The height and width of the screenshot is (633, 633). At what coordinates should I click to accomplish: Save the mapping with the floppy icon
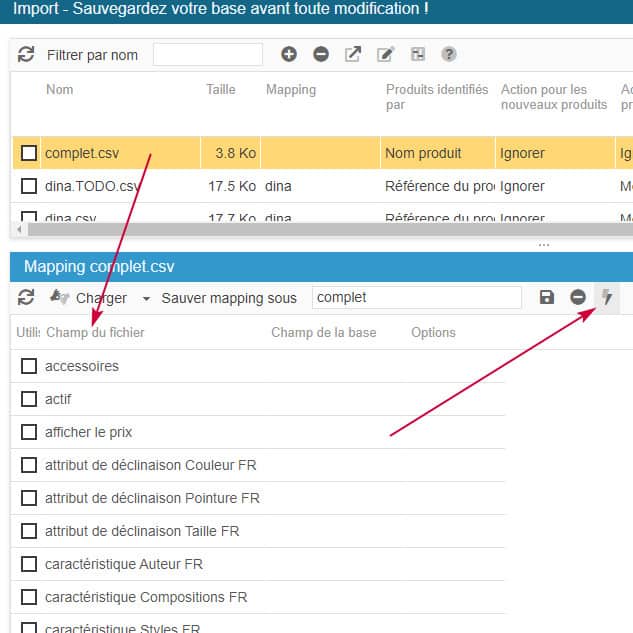point(546,298)
